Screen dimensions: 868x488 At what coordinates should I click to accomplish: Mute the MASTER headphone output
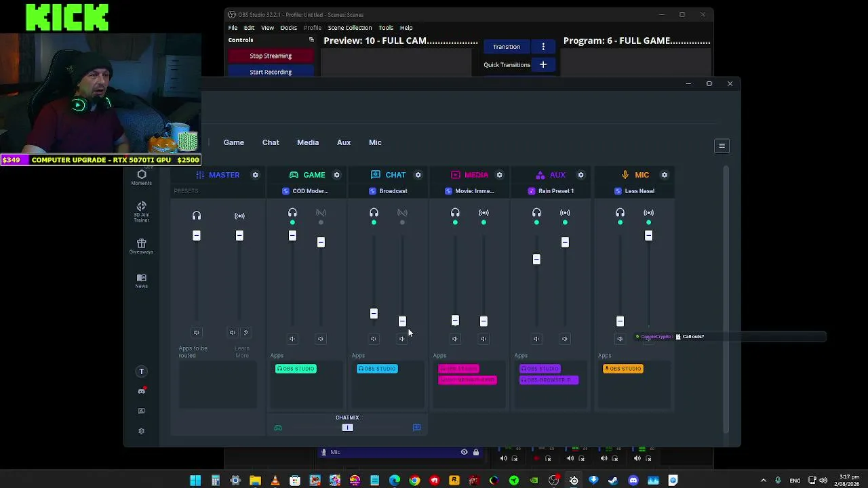tap(196, 333)
